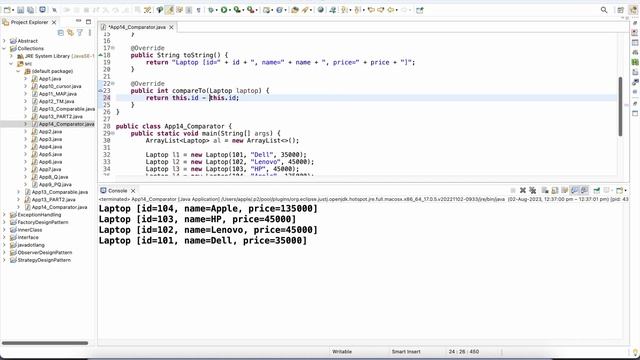Open the Open Console dropdown arrow
640x360 pixels.
(625, 191)
